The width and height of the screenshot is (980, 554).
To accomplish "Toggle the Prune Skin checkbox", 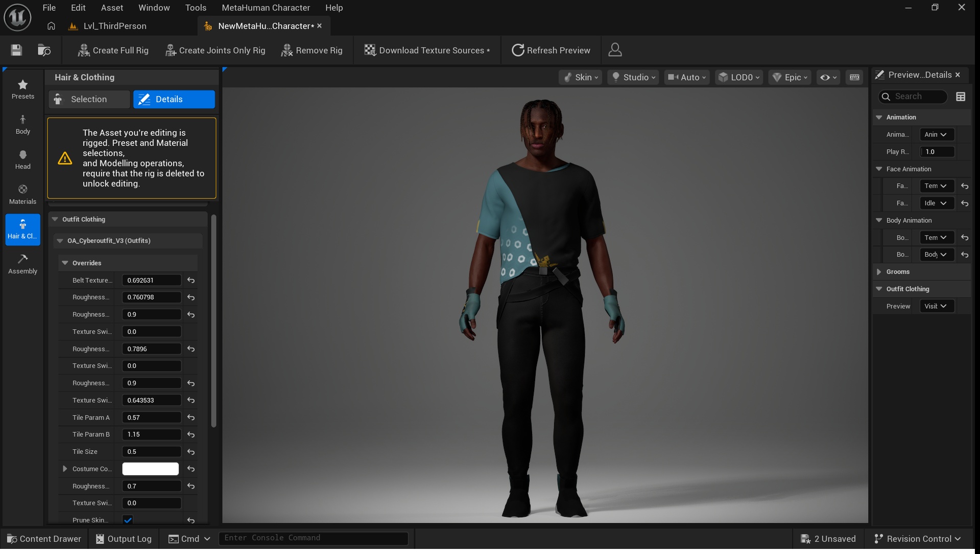I will tap(128, 520).
